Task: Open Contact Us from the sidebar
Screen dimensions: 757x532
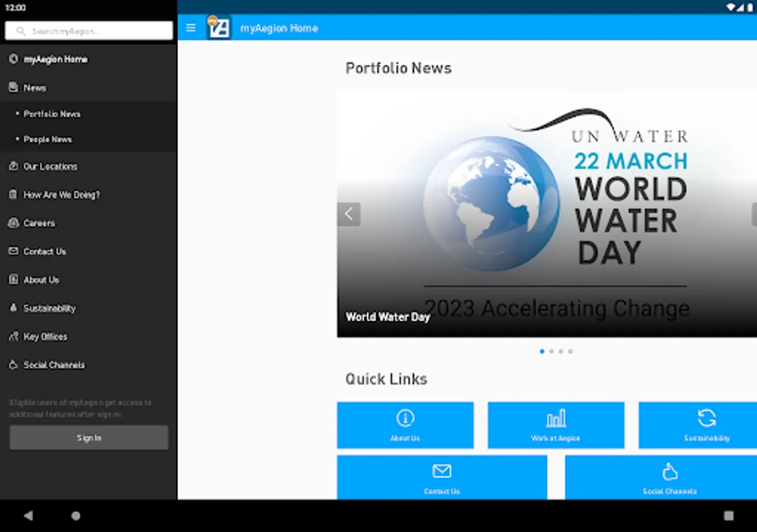Action: (x=89, y=251)
